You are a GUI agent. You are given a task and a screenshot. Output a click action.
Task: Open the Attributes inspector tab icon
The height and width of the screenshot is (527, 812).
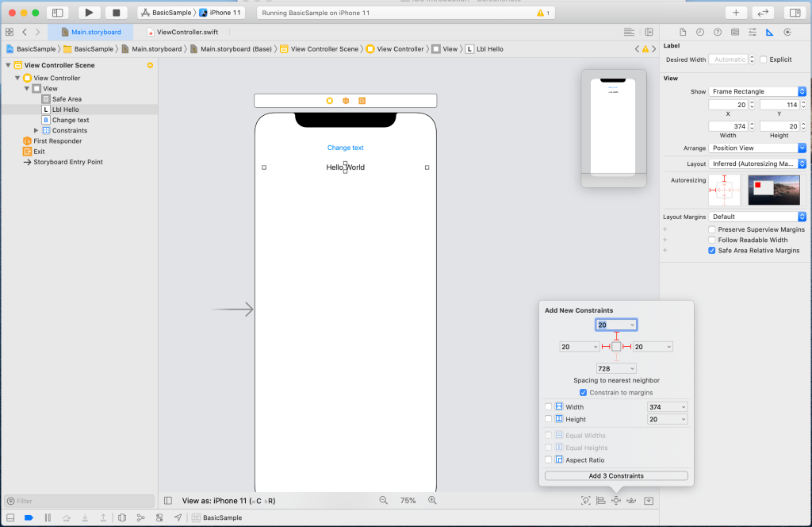pos(752,33)
